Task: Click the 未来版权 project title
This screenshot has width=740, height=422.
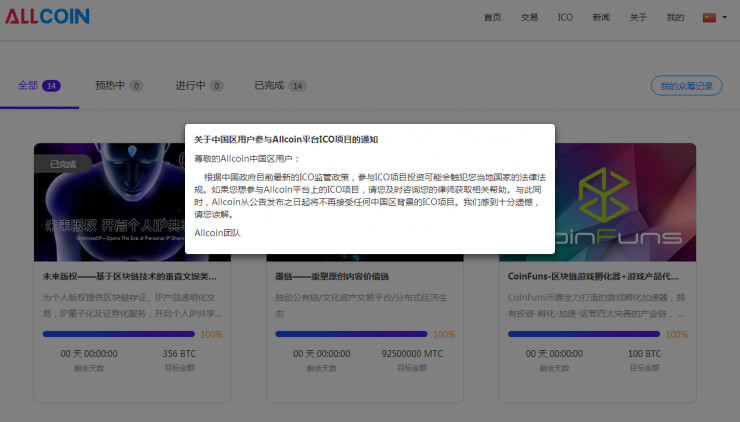Action: click(130, 277)
